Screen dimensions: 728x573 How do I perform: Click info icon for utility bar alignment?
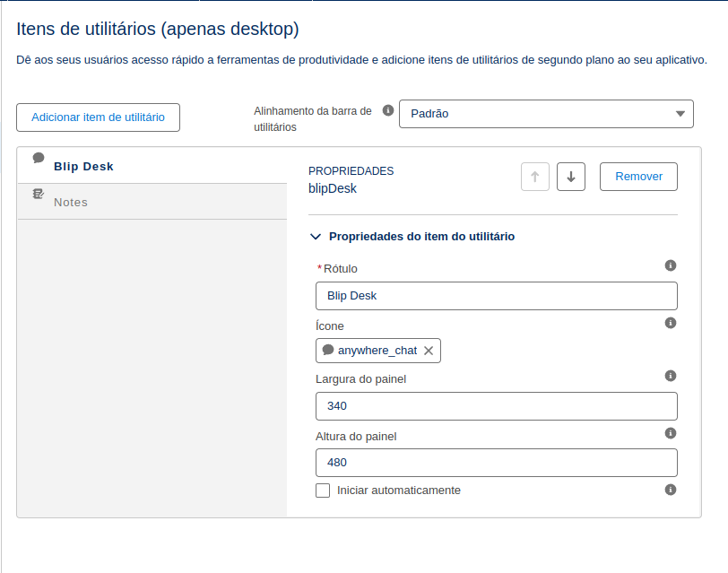388,110
